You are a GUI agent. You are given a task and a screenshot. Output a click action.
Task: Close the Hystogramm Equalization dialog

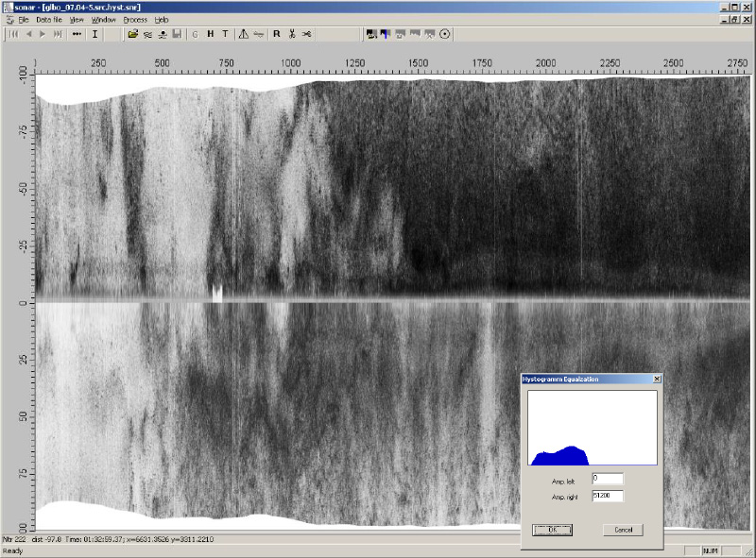tap(657, 380)
